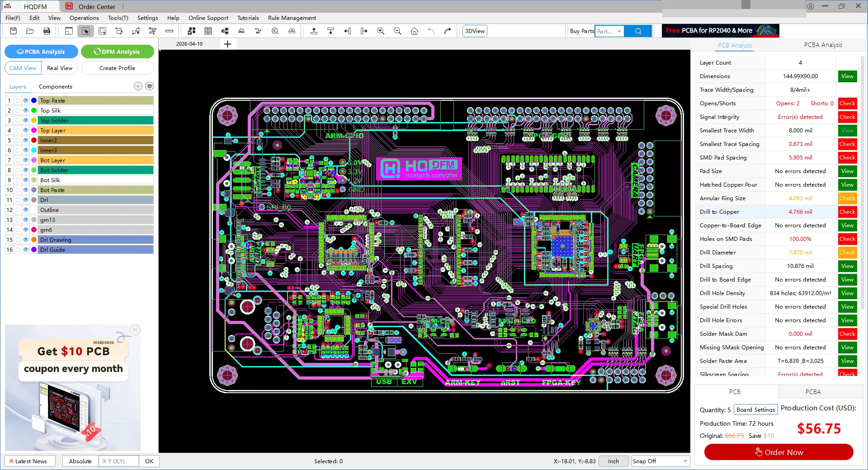
Task: Select the ruler measure tool
Action: coord(169,31)
